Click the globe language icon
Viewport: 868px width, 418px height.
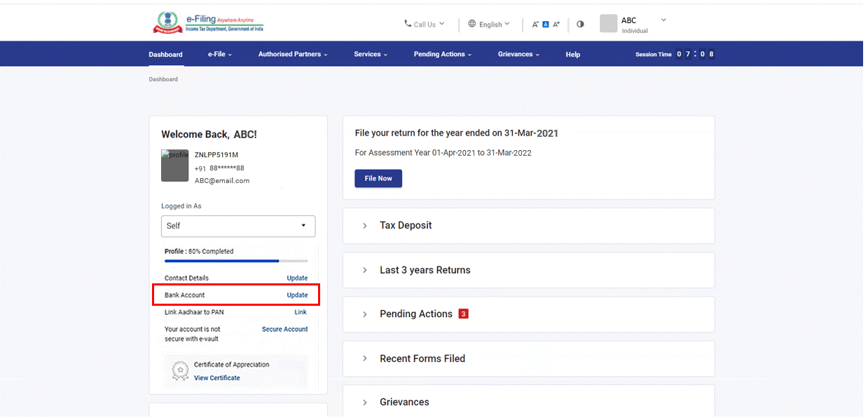pos(472,24)
